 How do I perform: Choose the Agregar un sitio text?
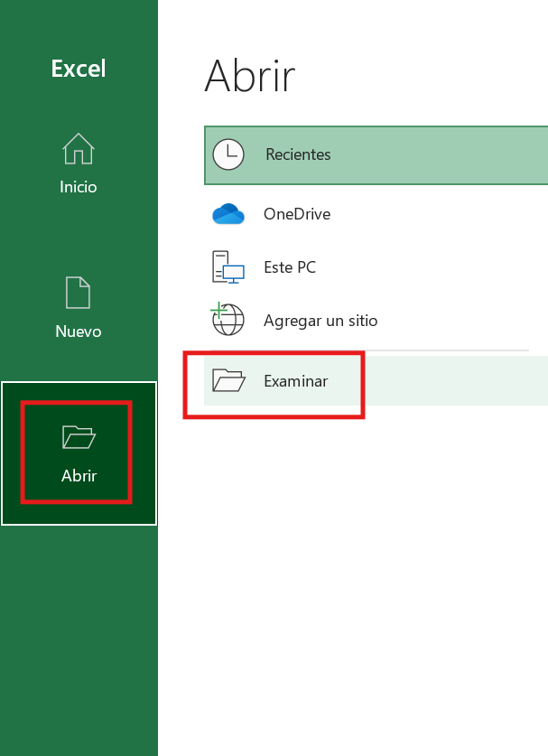coord(320,321)
